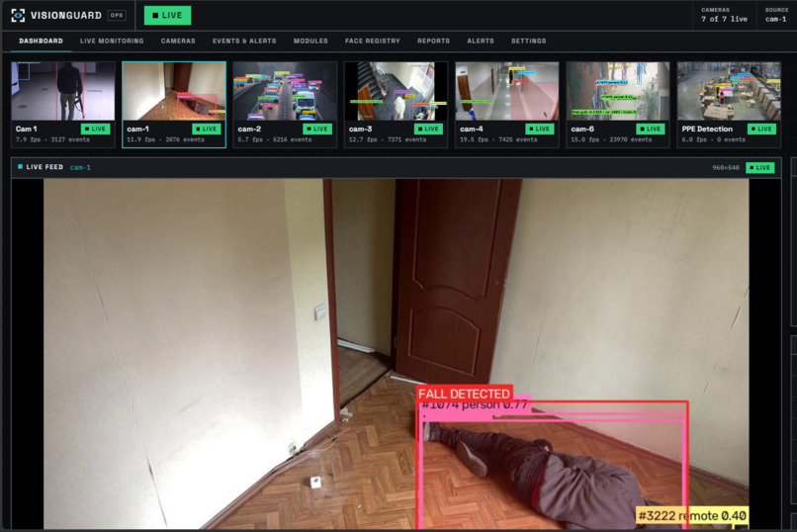This screenshot has width=797, height=532.
Task: Toggle the green LIVE button in header
Action: 167,15
